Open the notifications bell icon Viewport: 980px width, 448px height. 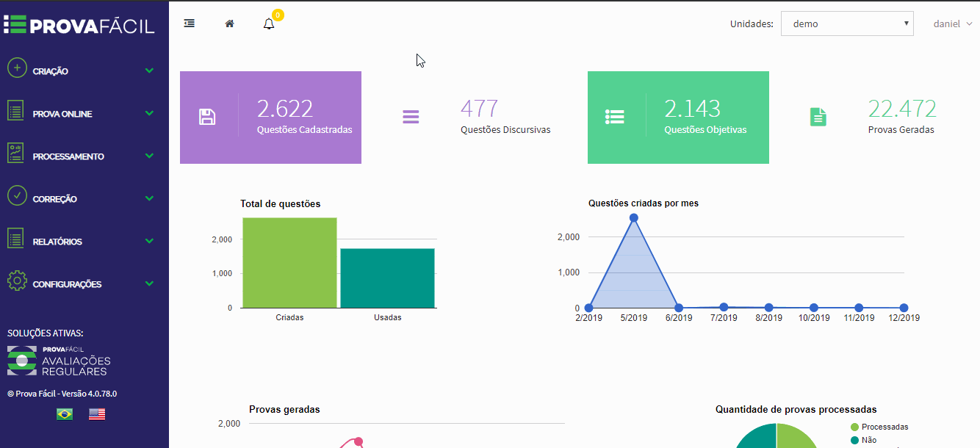269,24
